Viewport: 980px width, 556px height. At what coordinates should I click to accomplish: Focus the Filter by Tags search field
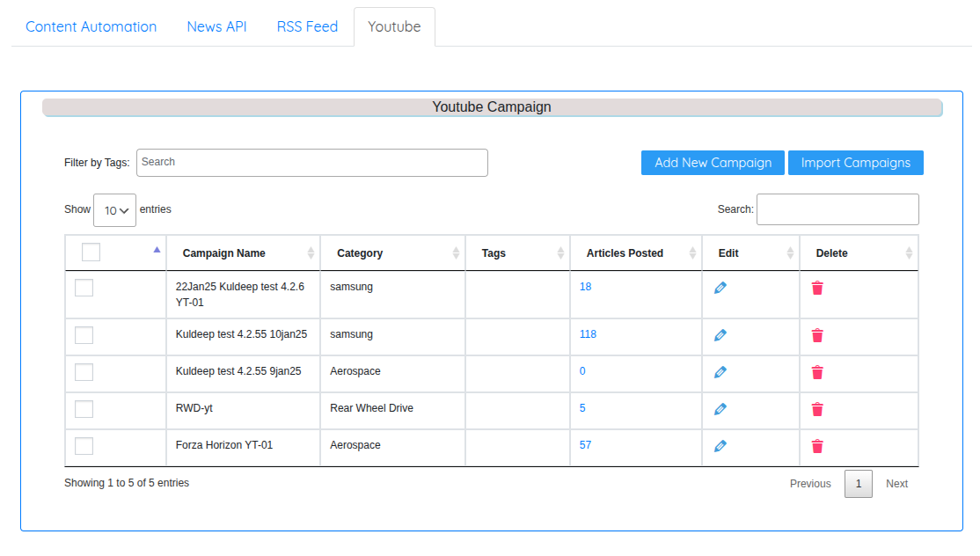tap(311, 163)
